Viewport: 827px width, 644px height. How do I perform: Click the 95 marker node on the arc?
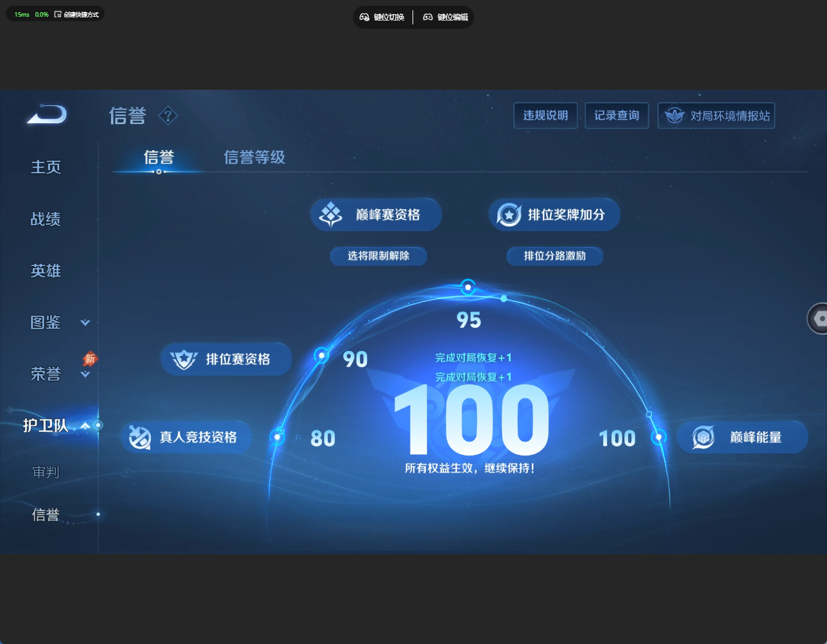pos(468,287)
